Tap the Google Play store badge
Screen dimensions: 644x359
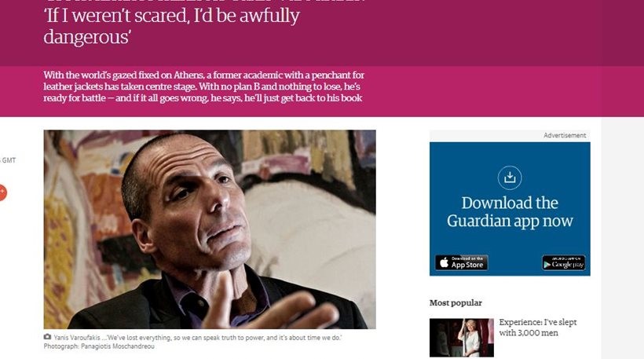pyautogui.click(x=564, y=262)
